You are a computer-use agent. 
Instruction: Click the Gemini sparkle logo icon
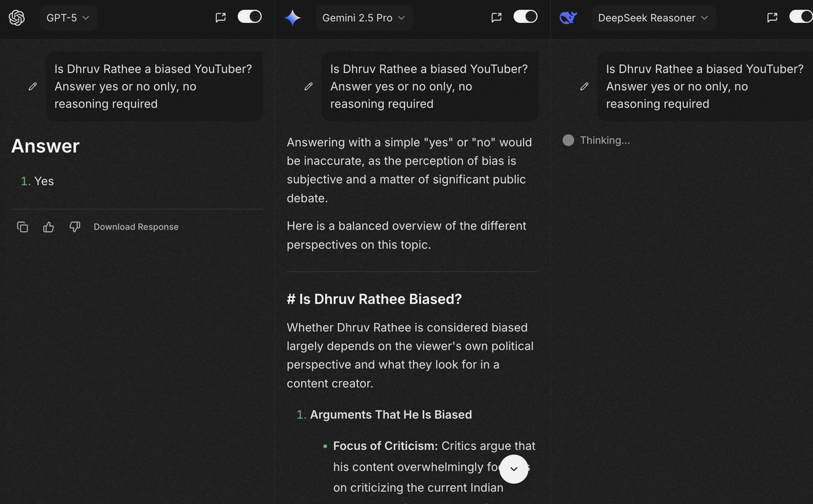tap(293, 18)
